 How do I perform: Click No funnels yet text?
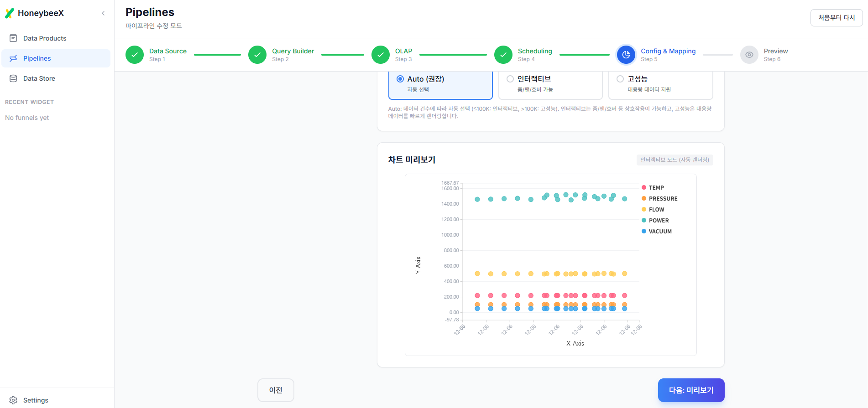[x=27, y=118]
